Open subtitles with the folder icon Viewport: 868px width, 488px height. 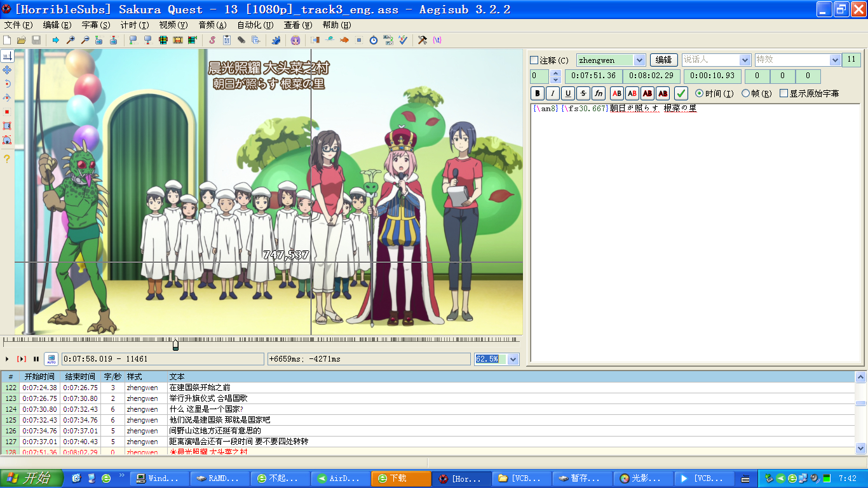(x=22, y=40)
